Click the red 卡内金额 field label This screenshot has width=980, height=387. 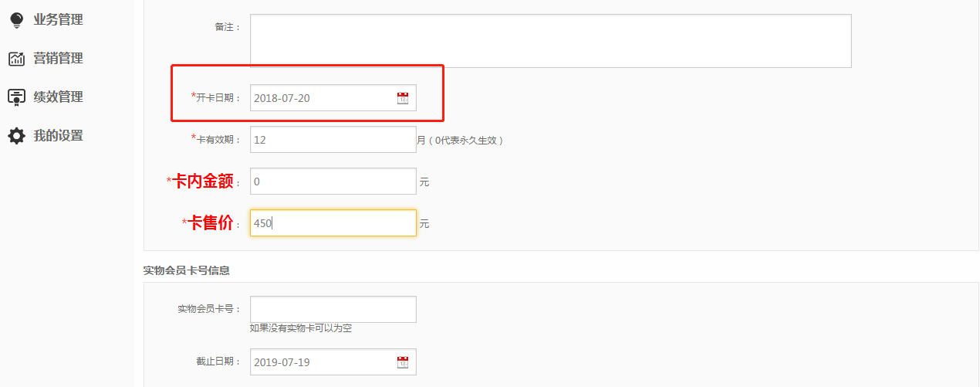point(202,182)
